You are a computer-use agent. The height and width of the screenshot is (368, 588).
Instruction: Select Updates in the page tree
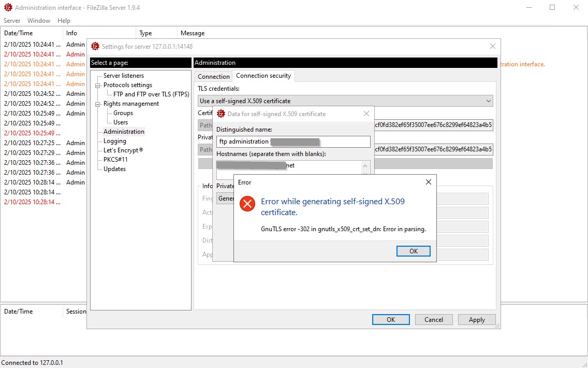114,169
